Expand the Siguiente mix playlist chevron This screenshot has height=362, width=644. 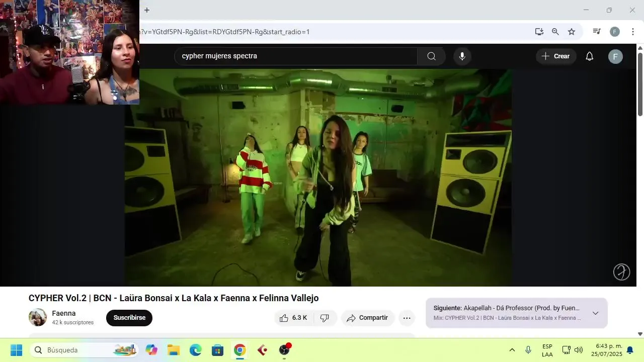[595, 313]
